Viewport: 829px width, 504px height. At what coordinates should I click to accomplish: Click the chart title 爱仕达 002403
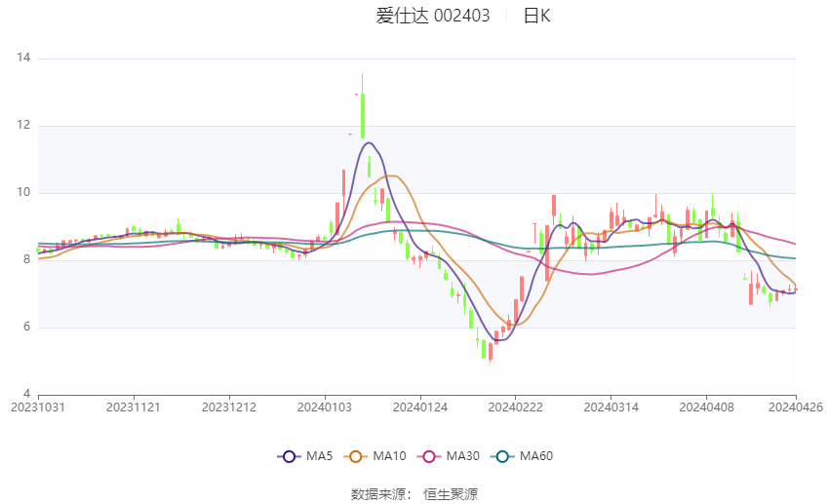[x=433, y=16]
